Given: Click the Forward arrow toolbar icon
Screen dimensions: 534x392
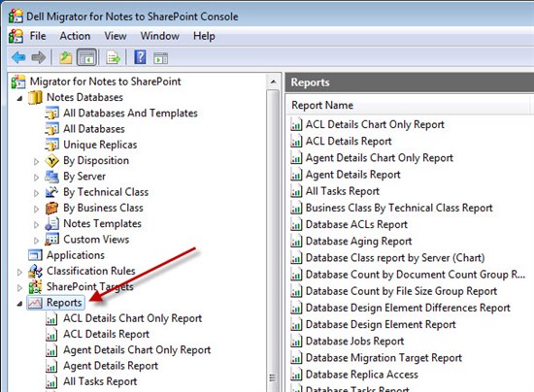Looking at the screenshot, I should click(x=38, y=57).
